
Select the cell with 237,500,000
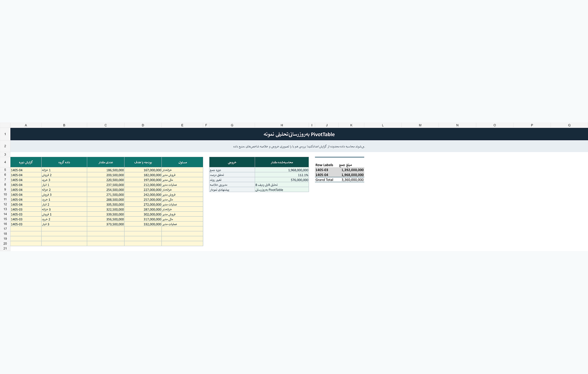(x=106, y=185)
